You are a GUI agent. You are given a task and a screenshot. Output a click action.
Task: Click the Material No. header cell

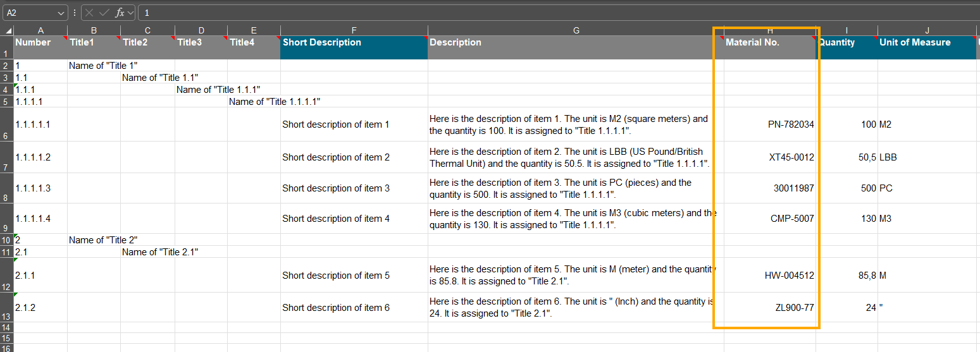pos(769,43)
